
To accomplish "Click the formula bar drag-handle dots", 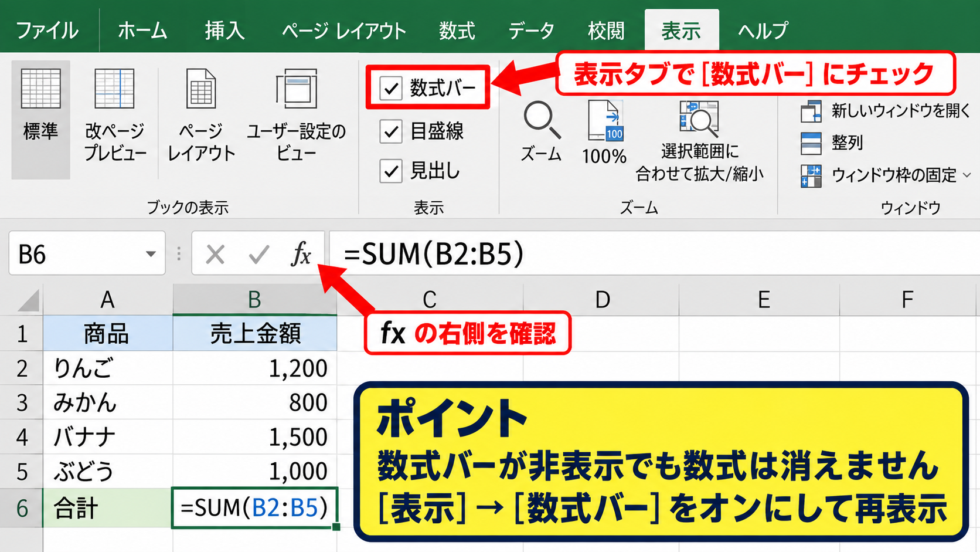I will tap(179, 253).
